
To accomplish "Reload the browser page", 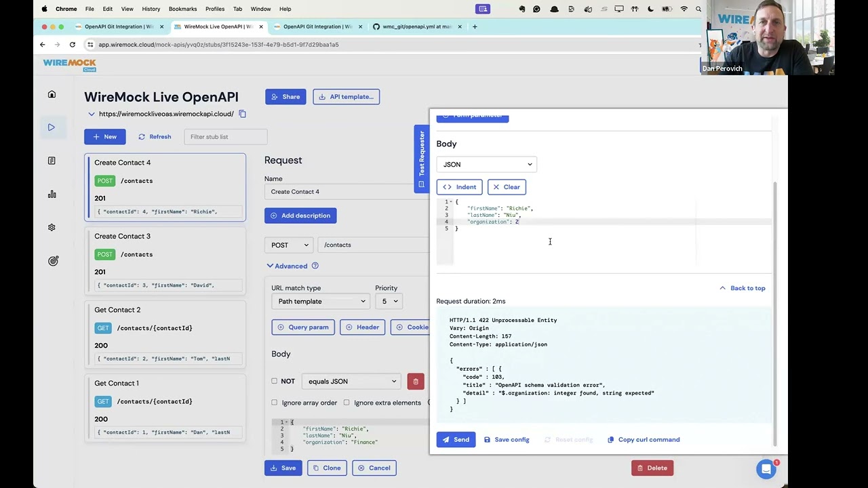I will click(x=73, y=45).
